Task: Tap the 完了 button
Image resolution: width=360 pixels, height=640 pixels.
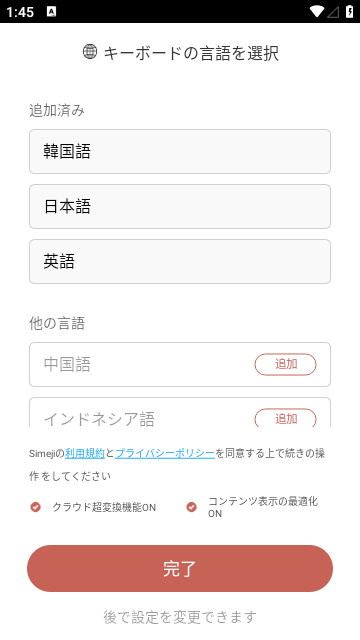Action: (x=180, y=568)
